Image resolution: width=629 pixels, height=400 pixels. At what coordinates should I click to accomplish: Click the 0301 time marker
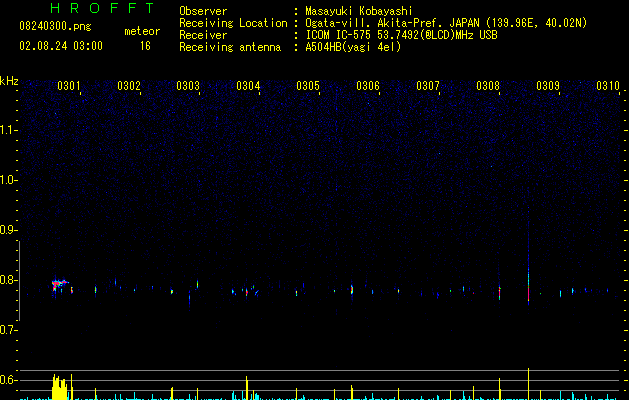coord(69,86)
